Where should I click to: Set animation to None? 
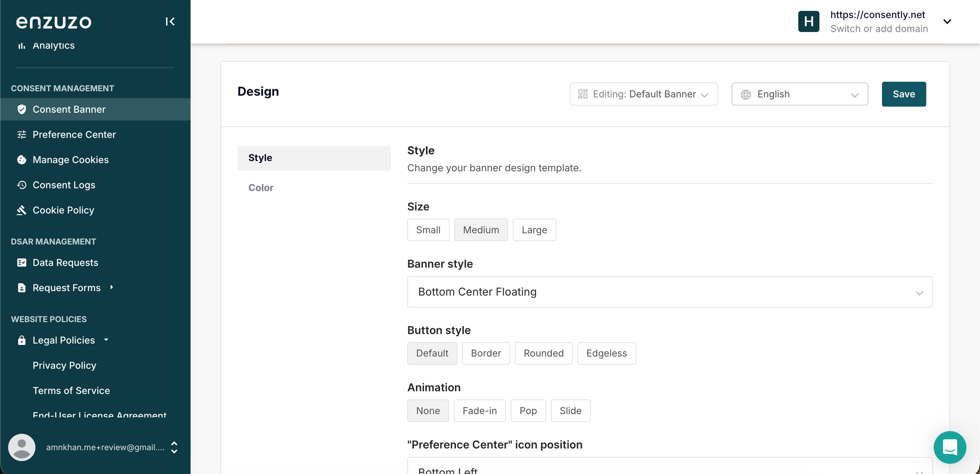point(428,411)
